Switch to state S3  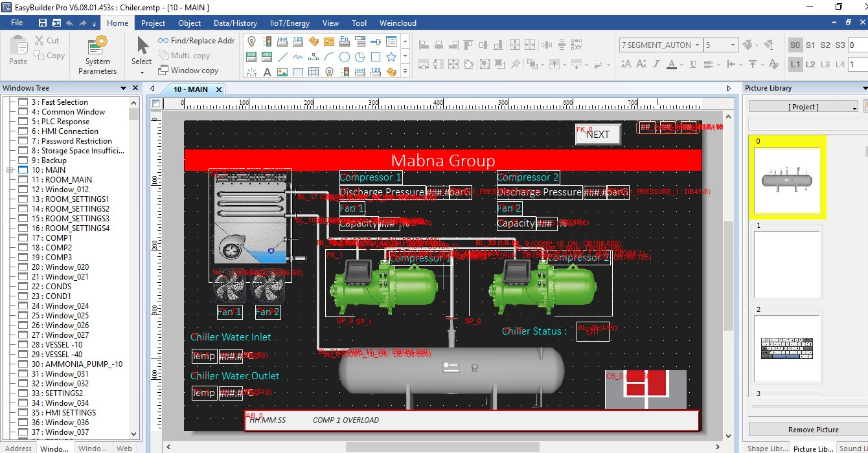pos(840,45)
